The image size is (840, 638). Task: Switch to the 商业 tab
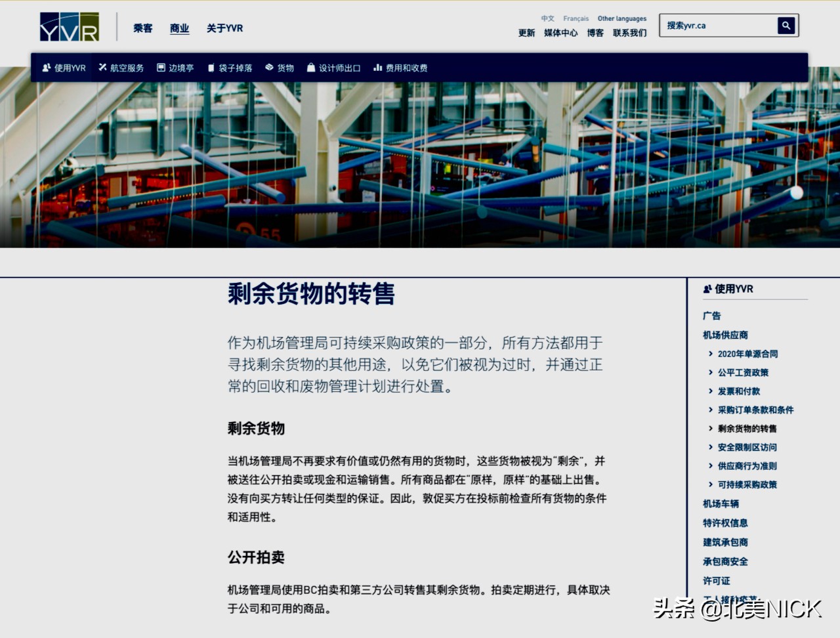pos(178,28)
